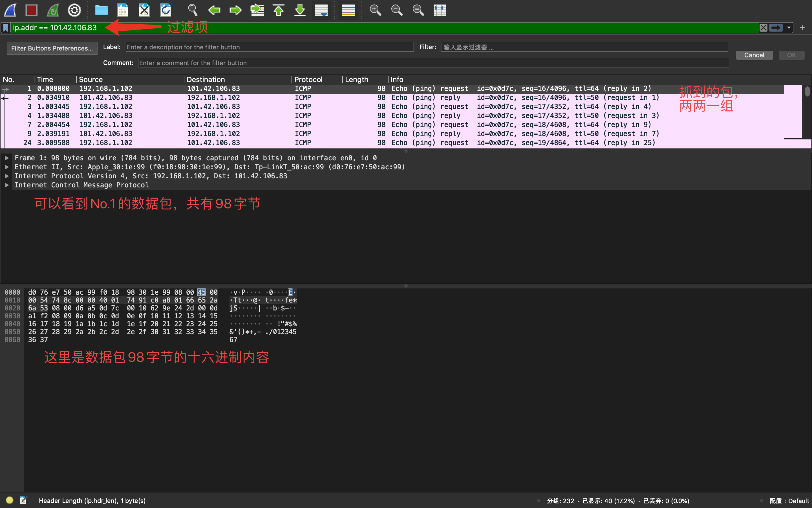
Task: Select packet No. 1 echo request row
Action: tap(392, 89)
